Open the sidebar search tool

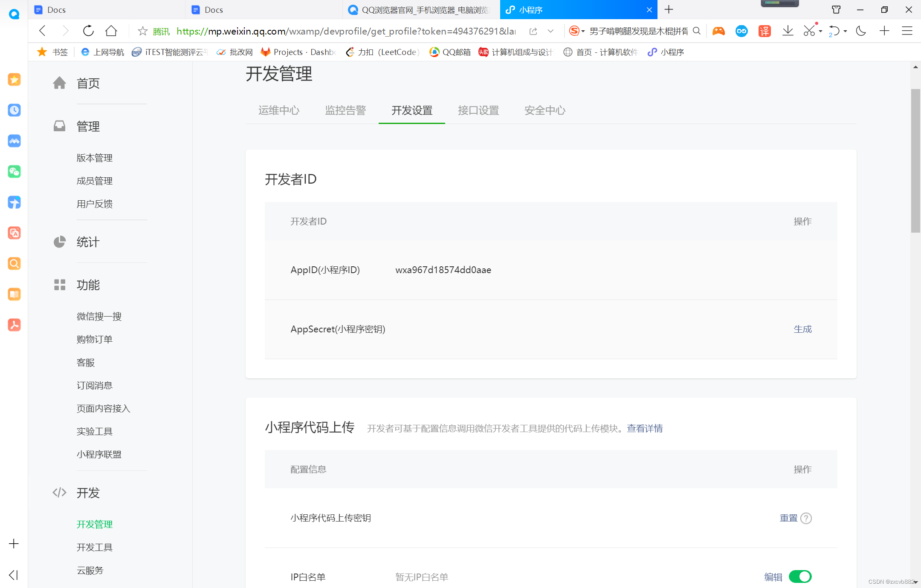tap(14, 263)
